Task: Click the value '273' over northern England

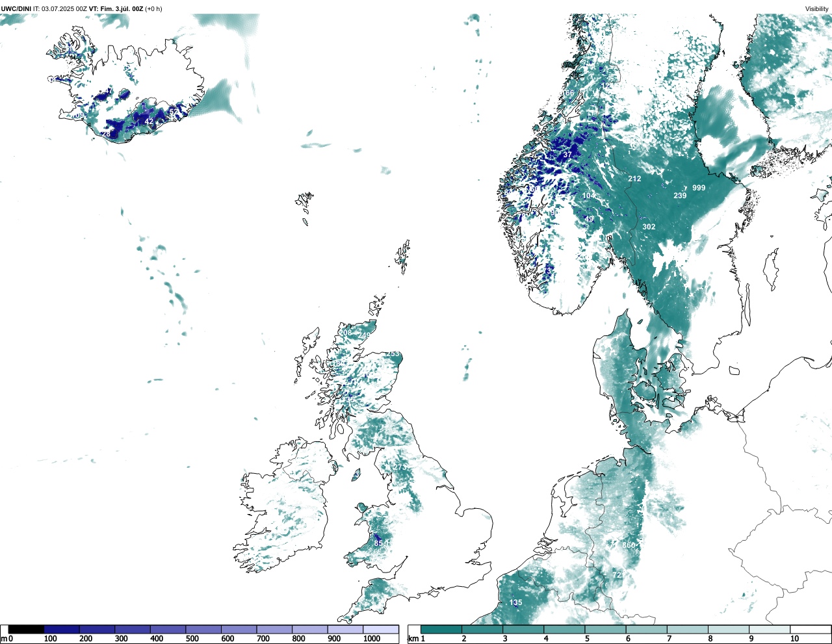Action: click(400, 467)
